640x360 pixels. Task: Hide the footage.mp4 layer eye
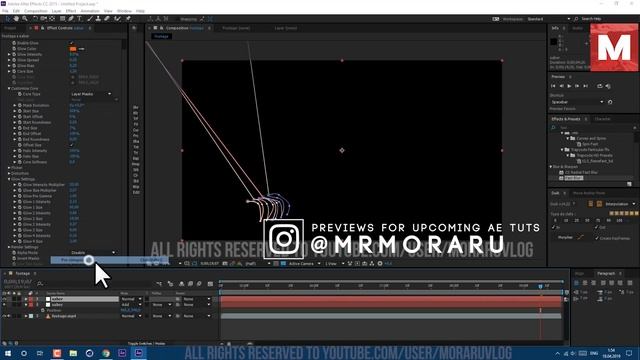point(4,316)
